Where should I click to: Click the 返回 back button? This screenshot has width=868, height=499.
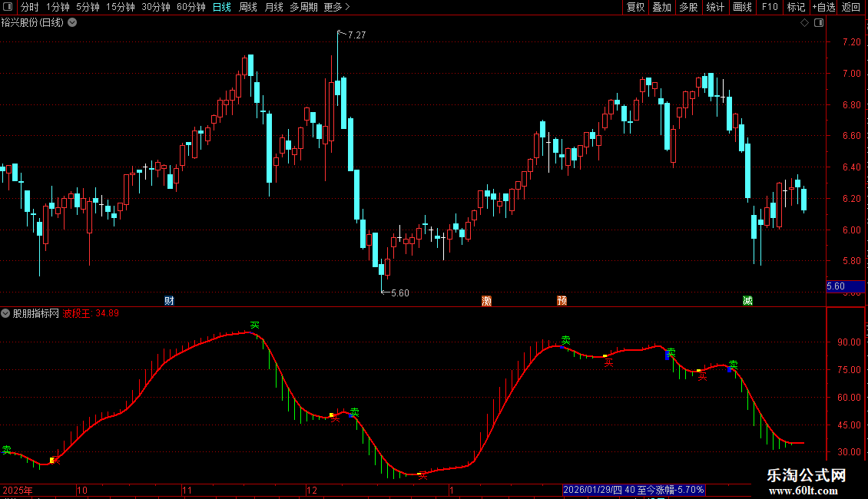coord(851,7)
